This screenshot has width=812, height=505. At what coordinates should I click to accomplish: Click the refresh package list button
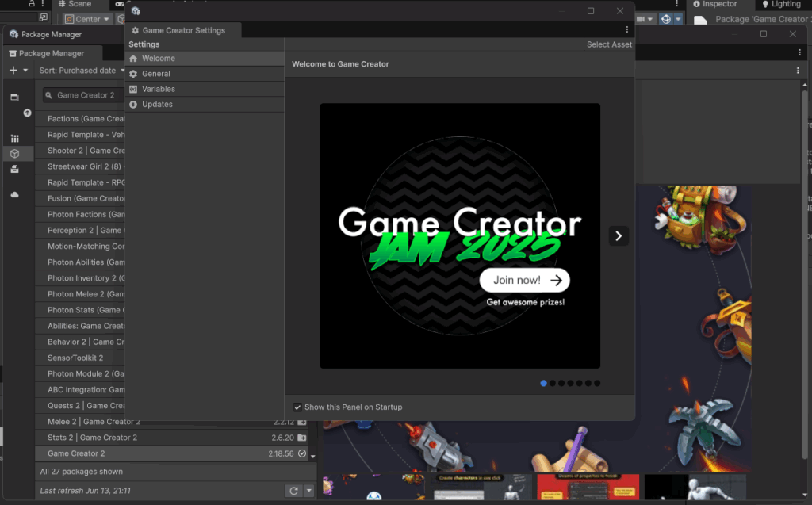tap(293, 491)
